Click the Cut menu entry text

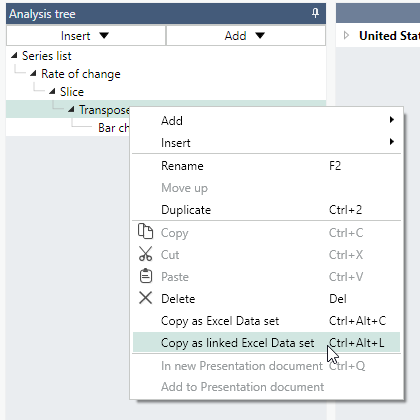click(x=170, y=255)
